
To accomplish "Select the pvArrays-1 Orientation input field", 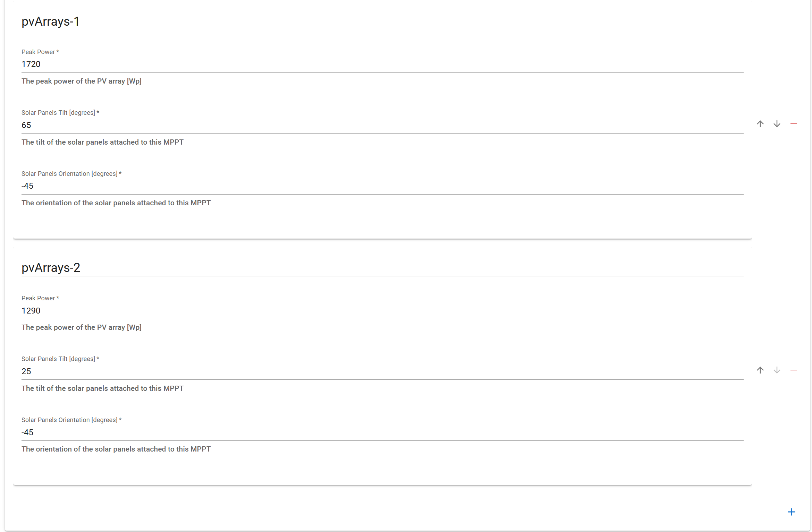I will (x=382, y=186).
